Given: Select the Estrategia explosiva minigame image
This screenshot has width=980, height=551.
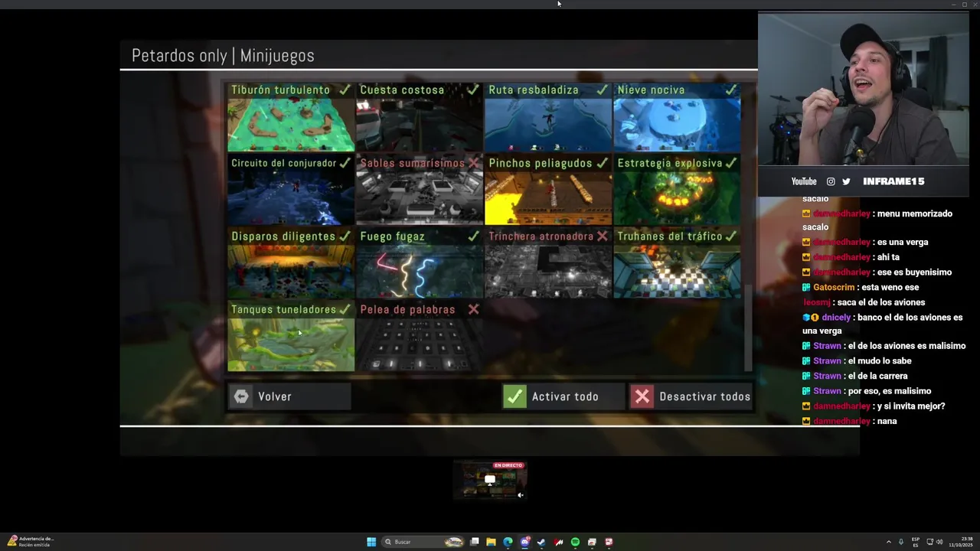Looking at the screenshot, I should click(x=677, y=197).
